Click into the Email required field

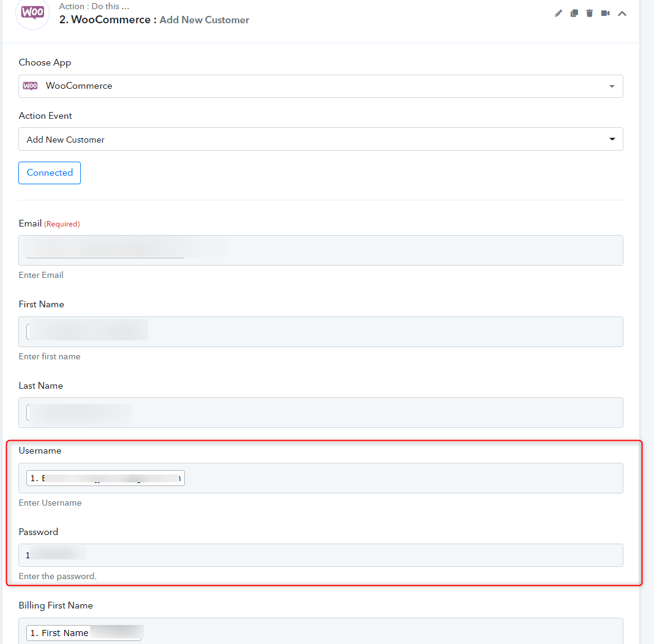pos(320,250)
